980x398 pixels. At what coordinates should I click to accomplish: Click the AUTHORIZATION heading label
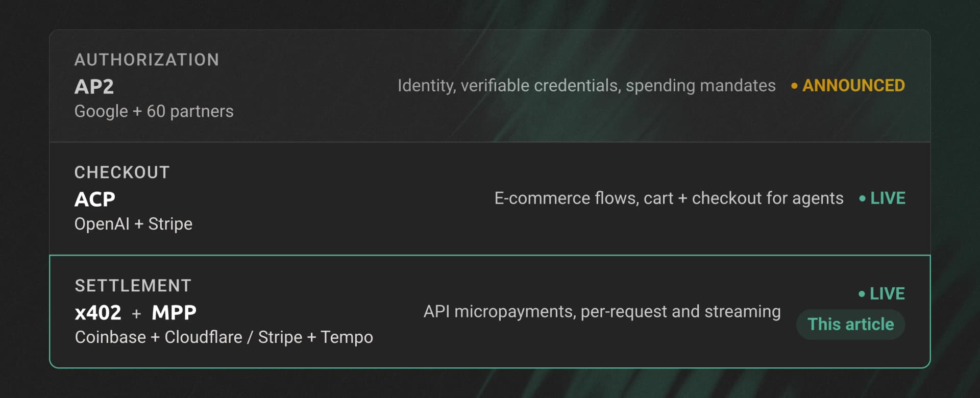tap(146, 60)
